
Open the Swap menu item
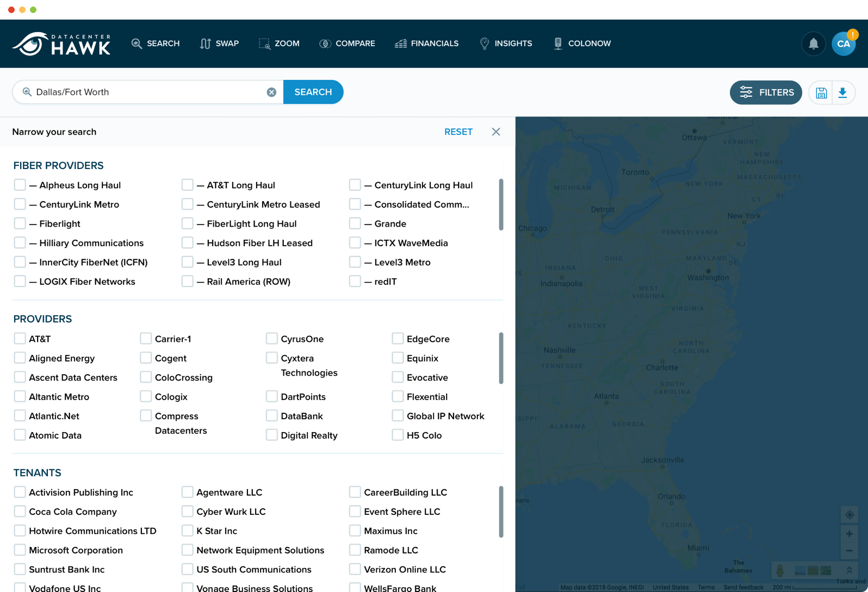(219, 43)
